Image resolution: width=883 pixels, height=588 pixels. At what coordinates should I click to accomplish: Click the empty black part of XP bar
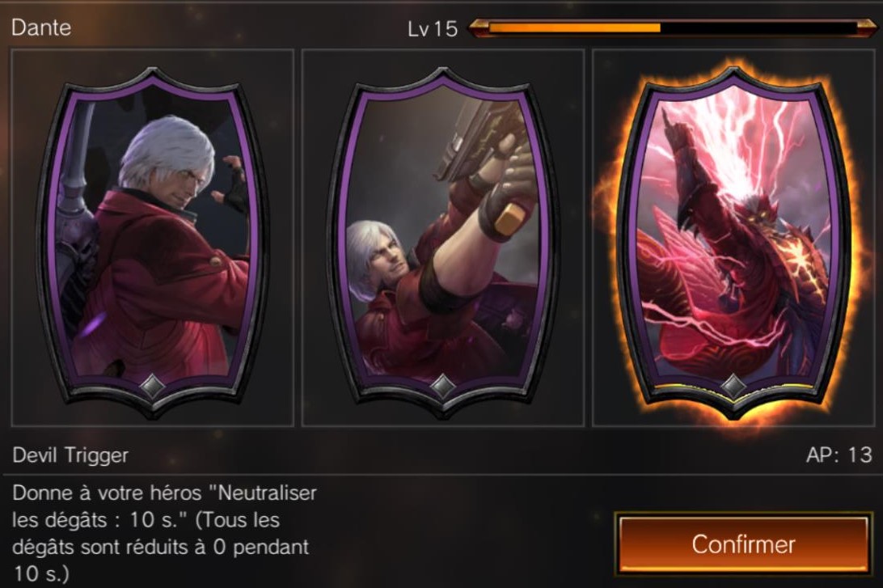(758, 27)
